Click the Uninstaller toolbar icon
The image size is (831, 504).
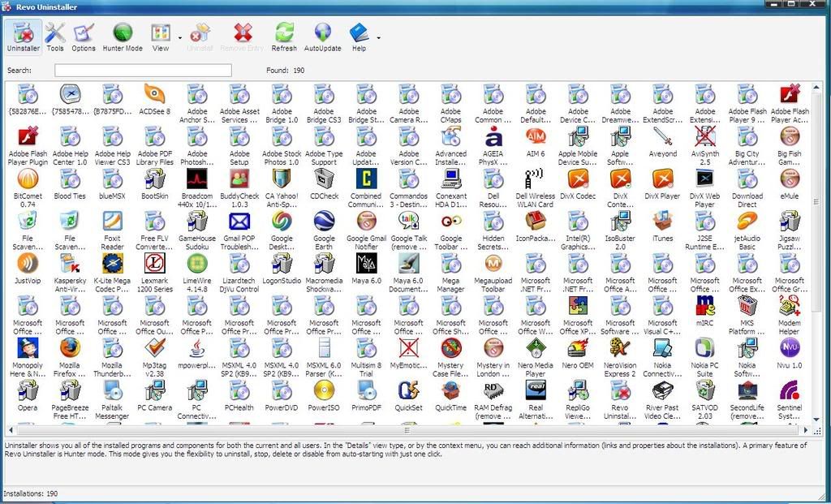coord(23,37)
